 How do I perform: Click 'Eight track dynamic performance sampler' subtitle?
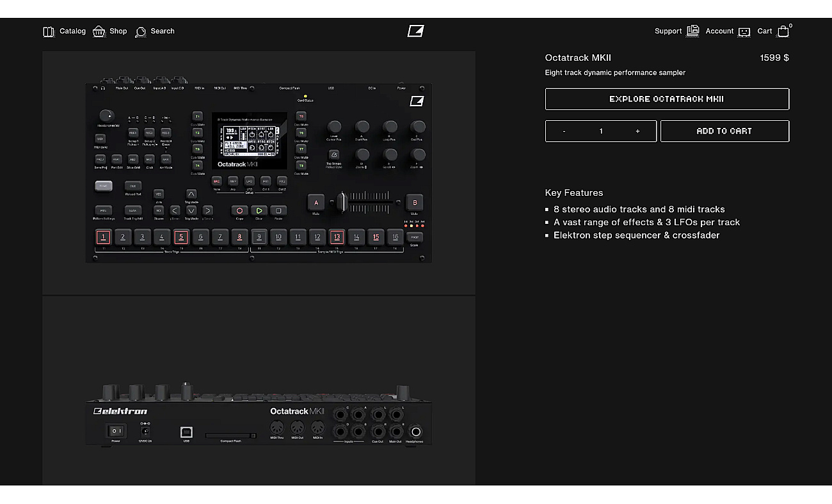(615, 73)
